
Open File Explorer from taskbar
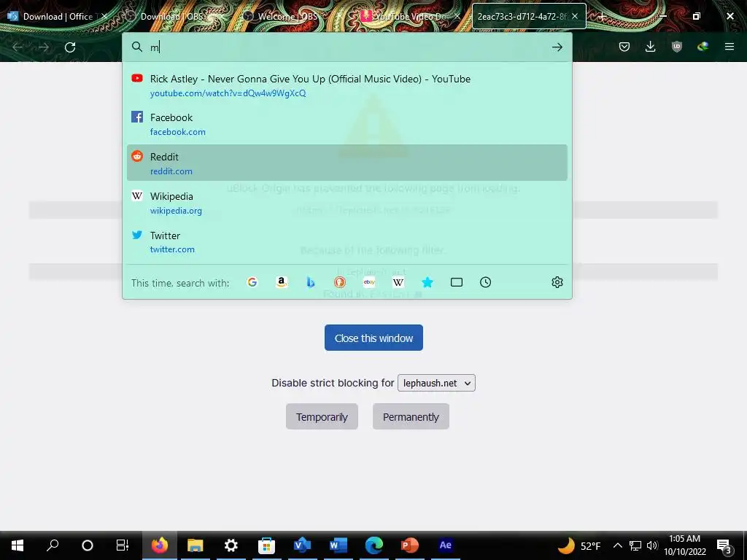click(196, 545)
